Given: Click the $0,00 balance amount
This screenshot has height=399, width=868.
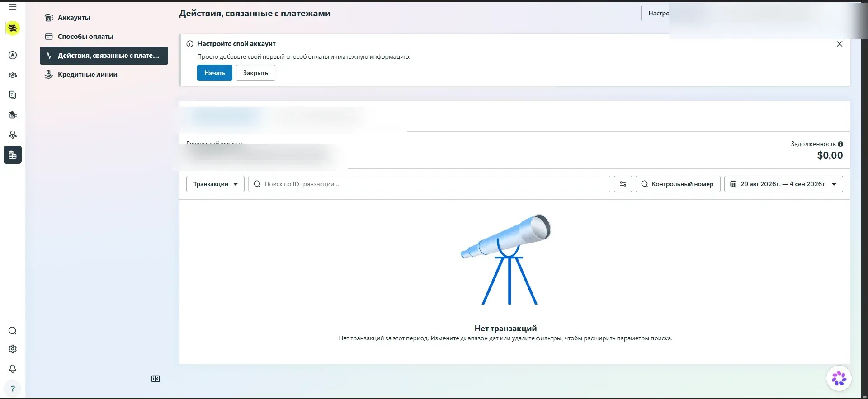Looking at the screenshot, I should pyautogui.click(x=830, y=155).
